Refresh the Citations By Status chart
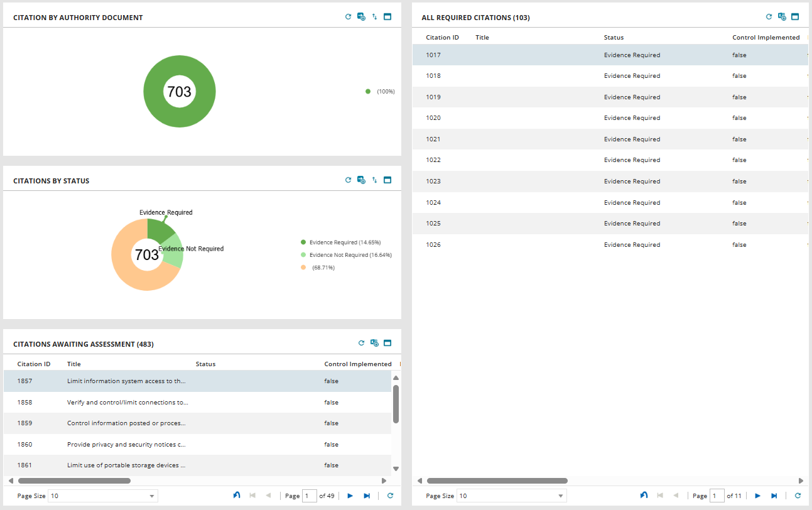Screen dimensions: 812x510 (348, 179)
